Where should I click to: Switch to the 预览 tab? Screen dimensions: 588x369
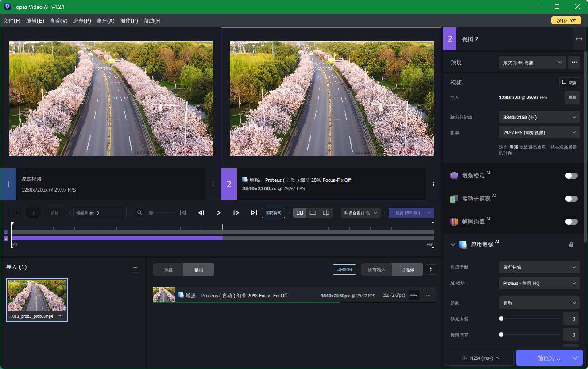click(x=168, y=269)
